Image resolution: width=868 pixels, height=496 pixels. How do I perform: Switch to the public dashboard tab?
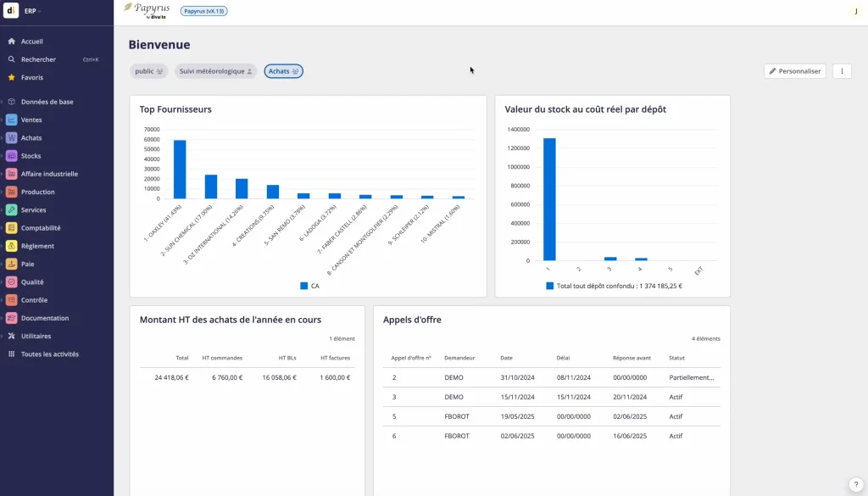click(148, 71)
